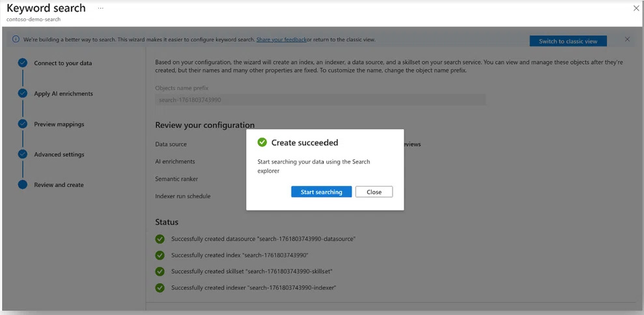Click the Semantic ranker label
Screen dimensions: 644x315
click(x=176, y=179)
